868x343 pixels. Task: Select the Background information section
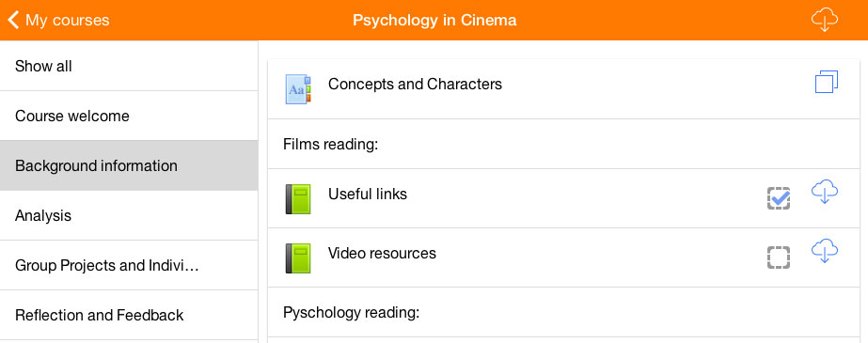(x=129, y=166)
